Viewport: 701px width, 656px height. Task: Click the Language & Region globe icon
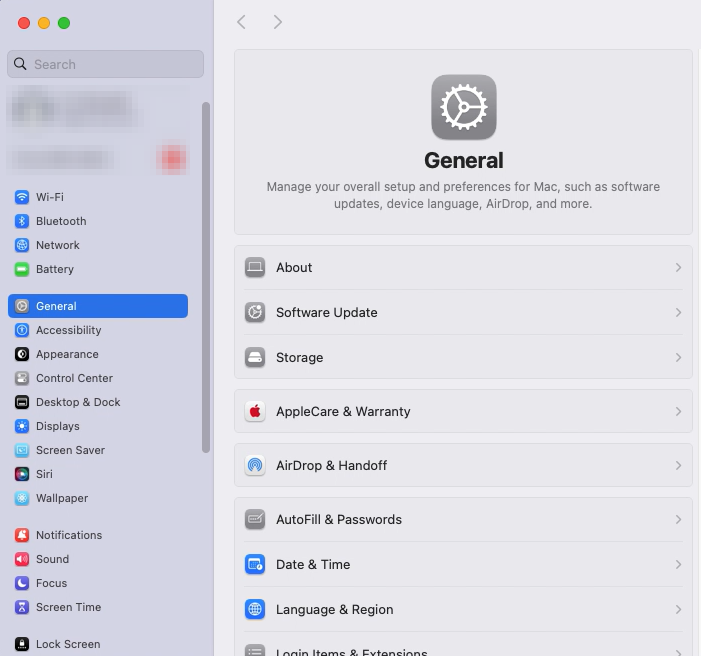pos(255,609)
